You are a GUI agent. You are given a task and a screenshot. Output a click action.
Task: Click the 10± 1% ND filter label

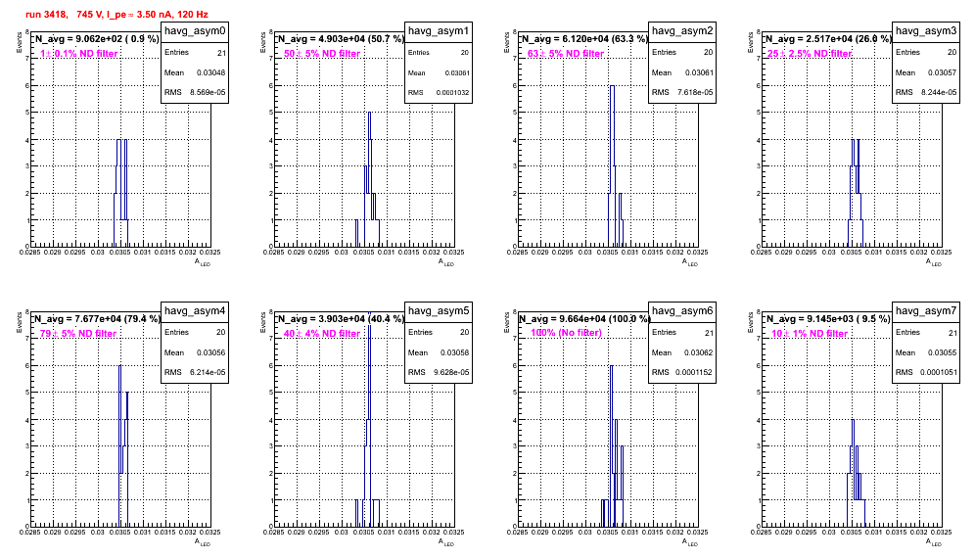tap(810, 334)
